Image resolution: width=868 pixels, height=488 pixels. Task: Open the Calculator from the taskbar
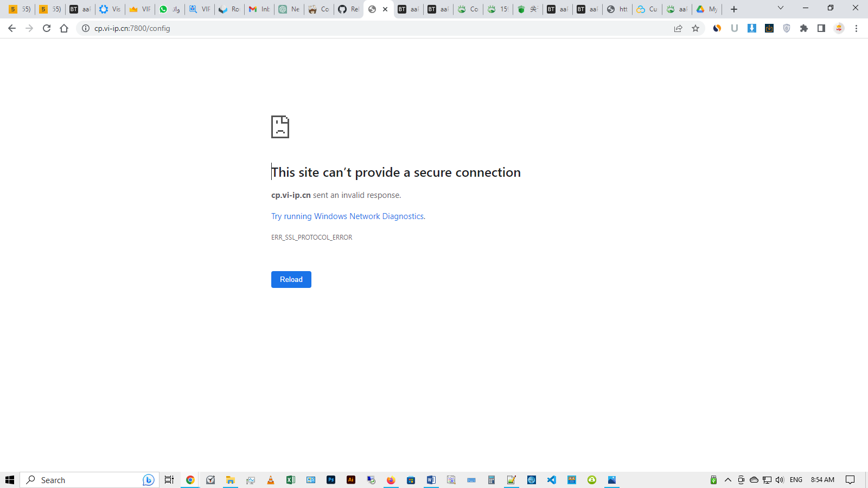pyautogui.click(x=492, y=480)
